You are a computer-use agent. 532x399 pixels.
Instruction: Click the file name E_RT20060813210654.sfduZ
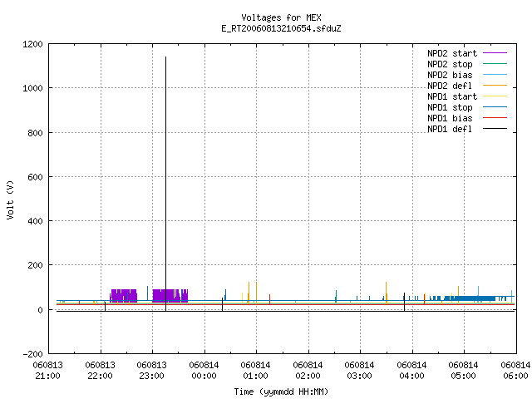pyautogui.click(x=281, y=28)
